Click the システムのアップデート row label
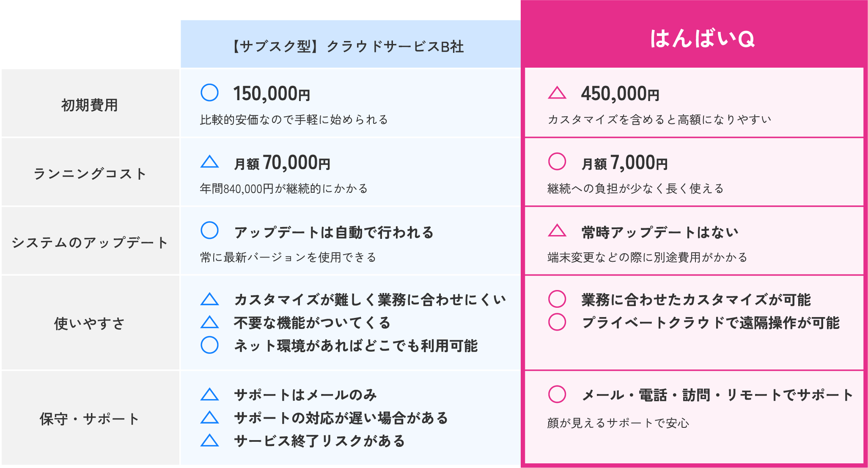Screen dimensions: 868x468 point(90,241)
